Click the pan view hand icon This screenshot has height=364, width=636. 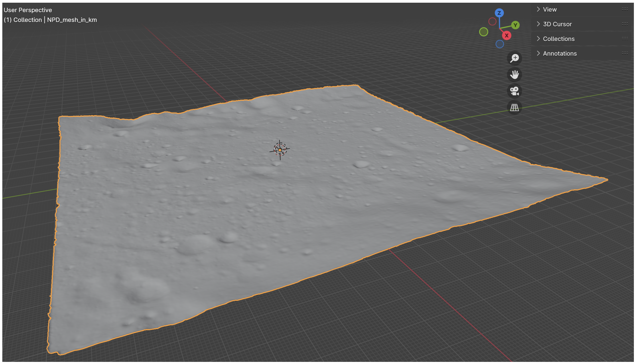pos(514,74)
